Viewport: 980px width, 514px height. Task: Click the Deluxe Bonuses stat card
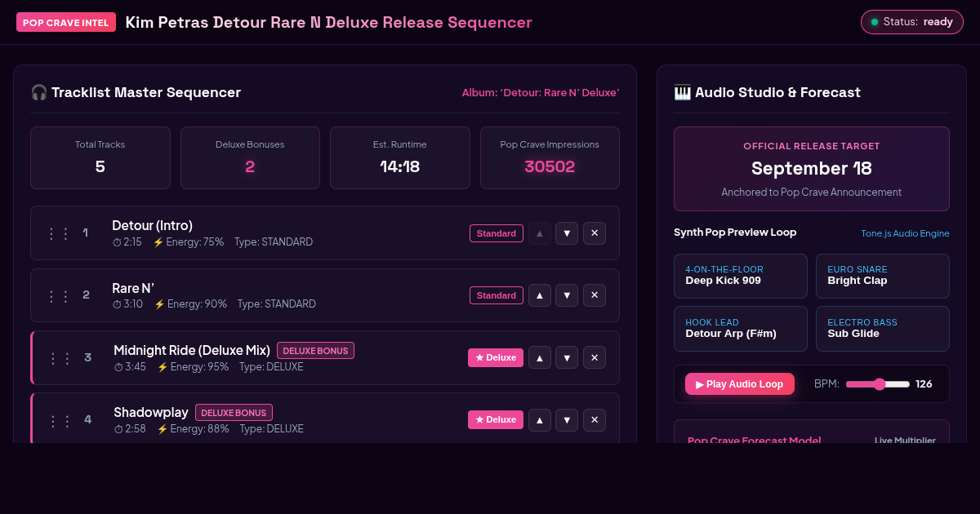250,157
